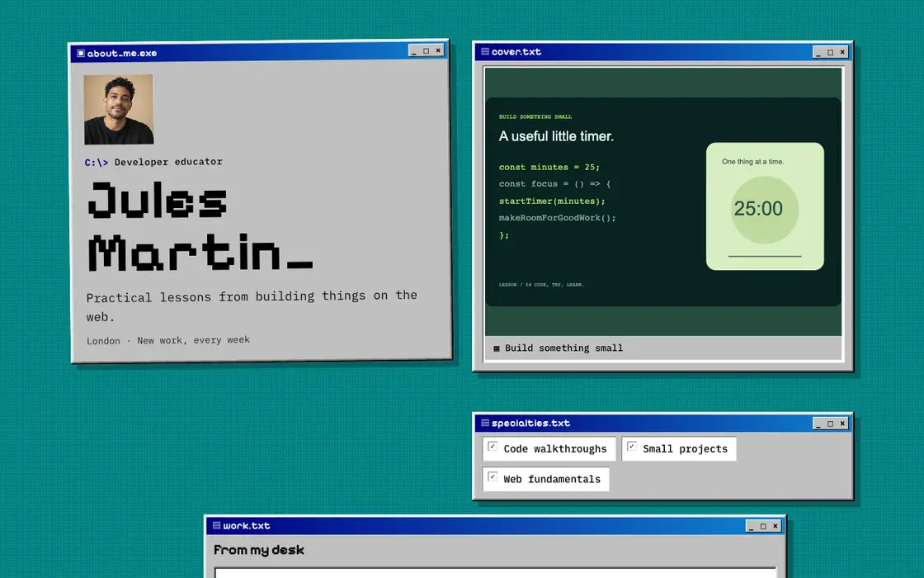This screenshot has width=924, height=578.
Task: Click the cover.txt window title text
Action: [x=516, y=52]
